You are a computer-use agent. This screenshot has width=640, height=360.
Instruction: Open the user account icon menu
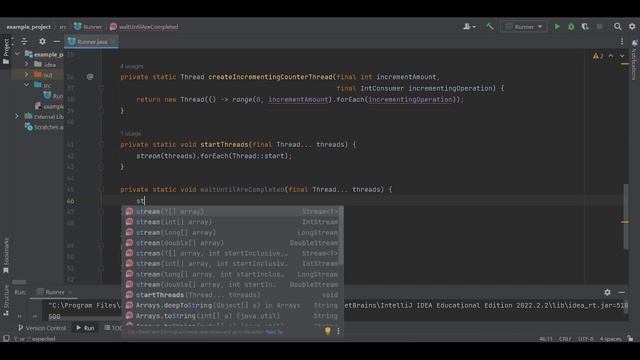(x=469, y=27)
